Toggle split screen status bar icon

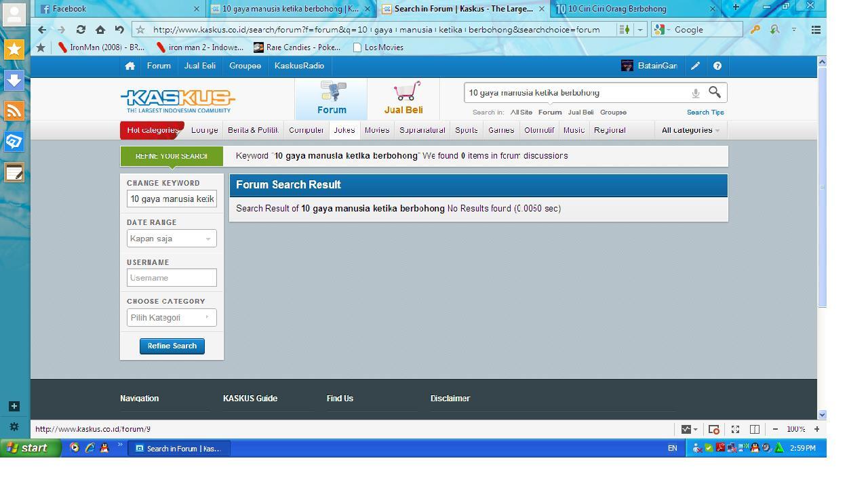coord(754,429)
